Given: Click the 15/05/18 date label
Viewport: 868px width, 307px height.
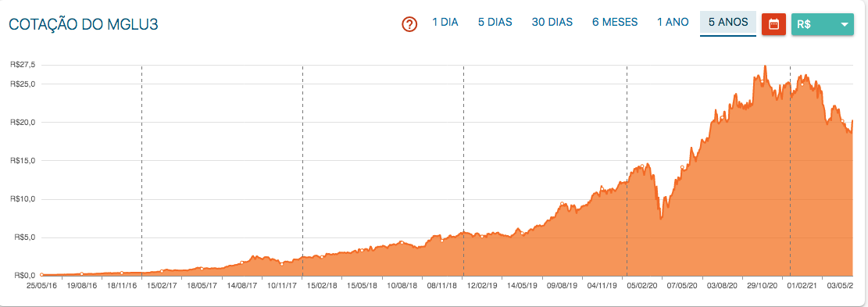Looking at the screenshot, I should coord(362,287).
